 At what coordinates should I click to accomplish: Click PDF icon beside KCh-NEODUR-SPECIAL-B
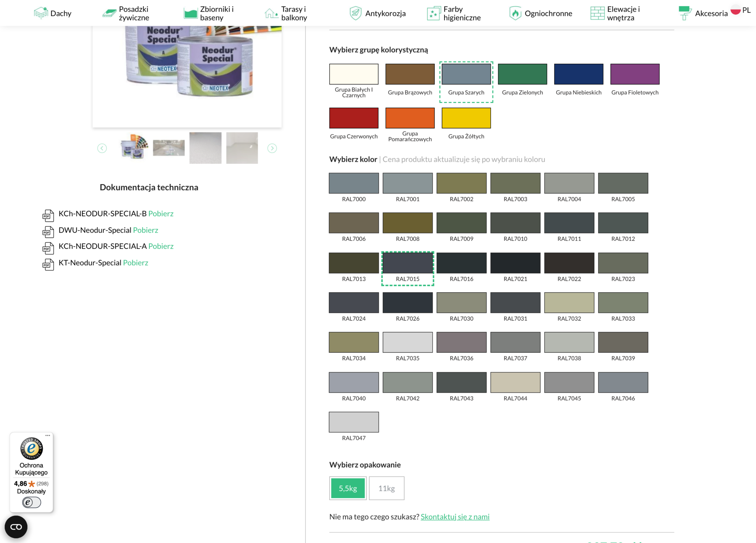[48, 215]
